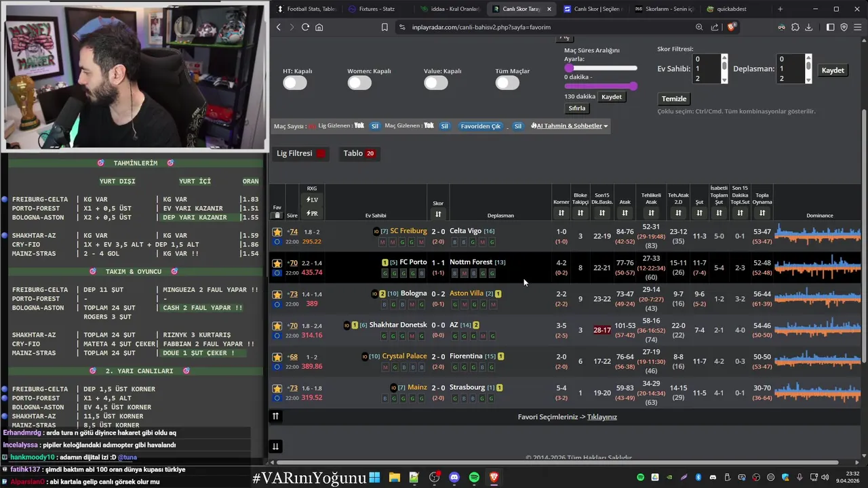Screen dimensions: 868x488
Task: Switch to Fixtures - Statz tab
Action: pos(377,9)
